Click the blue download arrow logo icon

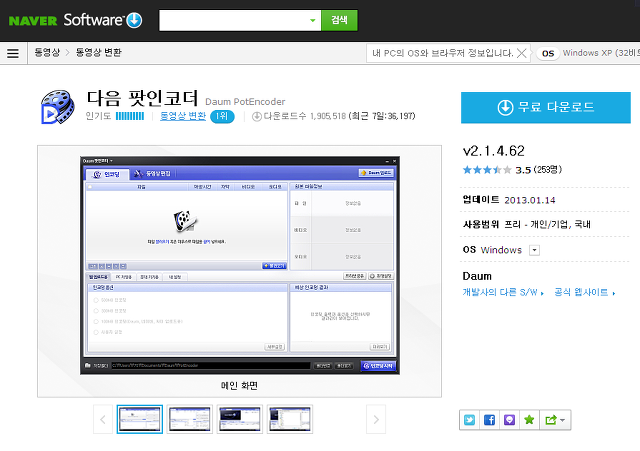[134, 20]
